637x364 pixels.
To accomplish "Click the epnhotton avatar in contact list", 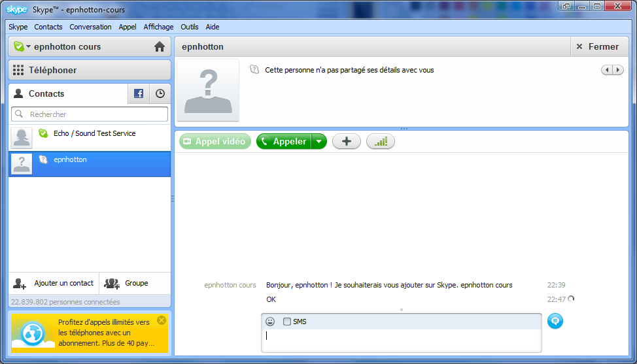I will (x=22, y=164).
